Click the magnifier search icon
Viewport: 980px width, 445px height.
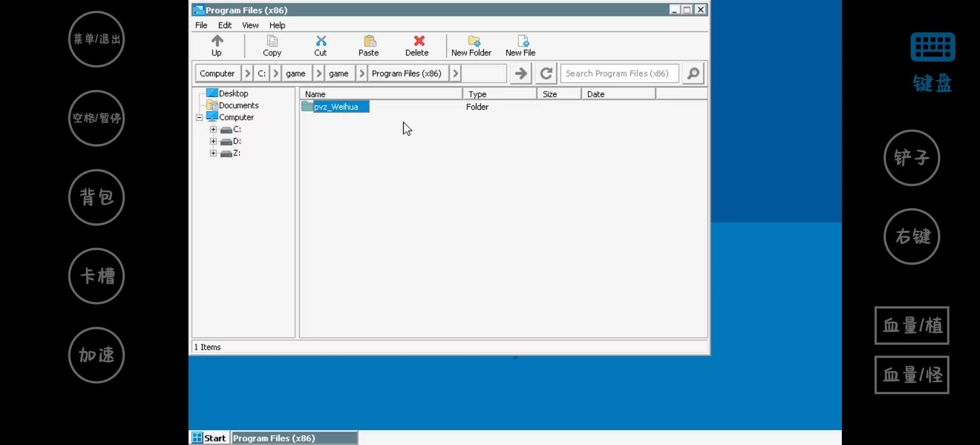(693, 73)
